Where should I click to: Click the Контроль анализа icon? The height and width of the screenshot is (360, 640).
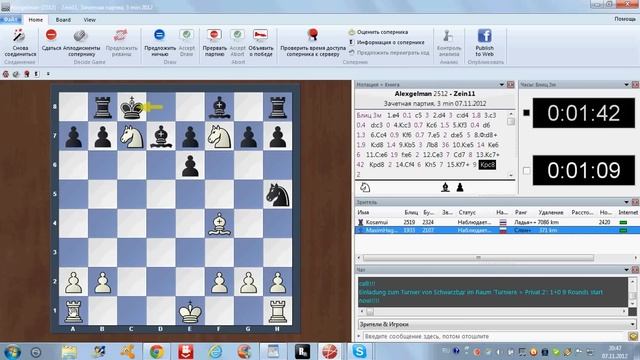coord(448,36)
